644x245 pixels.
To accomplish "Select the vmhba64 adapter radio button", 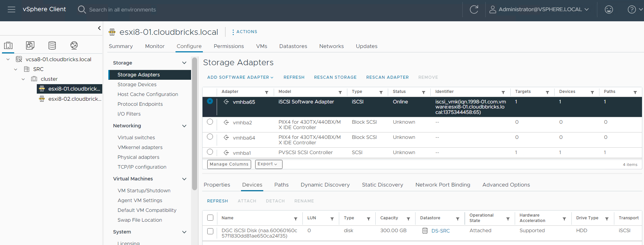I will point(210,137).
